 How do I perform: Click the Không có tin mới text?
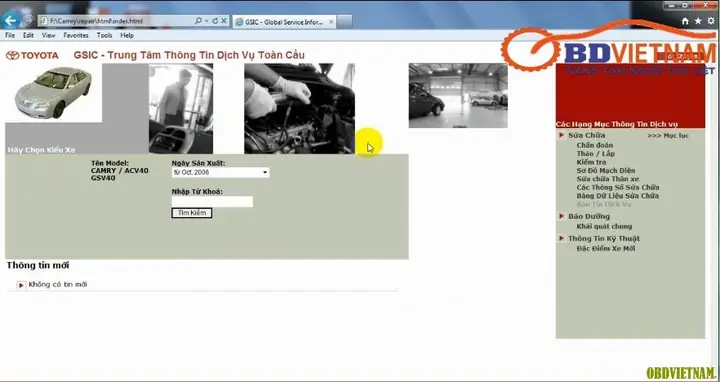(x=58, y=285)
